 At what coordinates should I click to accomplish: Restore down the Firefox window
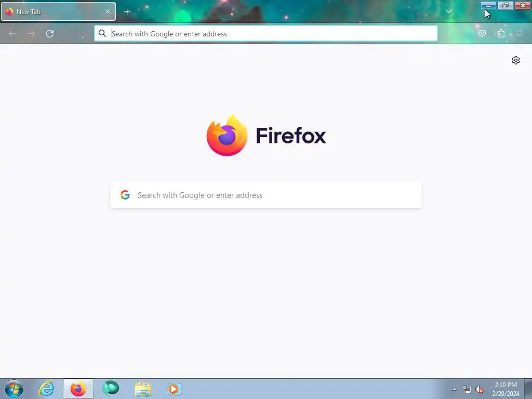(x=505, y=5)
